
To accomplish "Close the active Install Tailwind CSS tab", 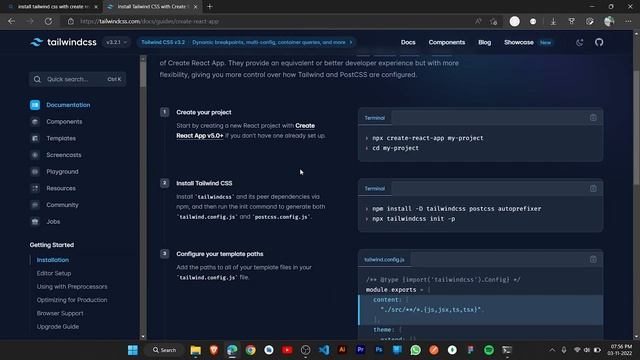I will [x=196, y=7].
